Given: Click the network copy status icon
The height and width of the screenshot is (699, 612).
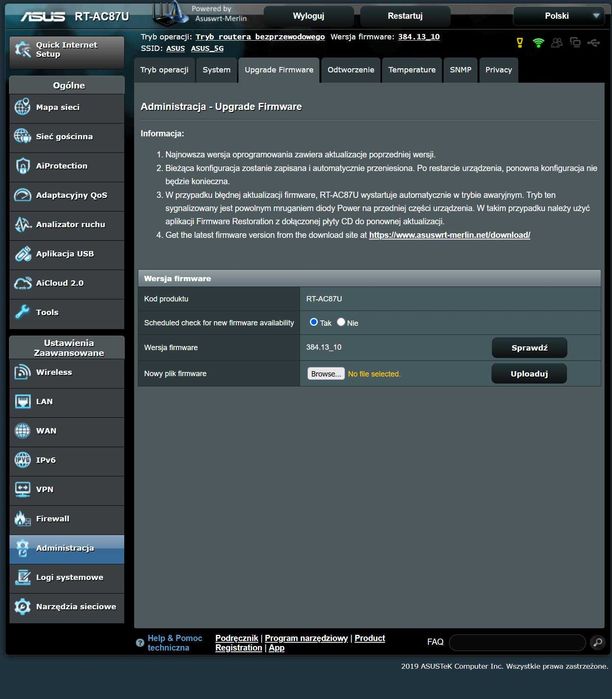Looking at the screenshot, I should pyautogui.click(x=575, y=42).
